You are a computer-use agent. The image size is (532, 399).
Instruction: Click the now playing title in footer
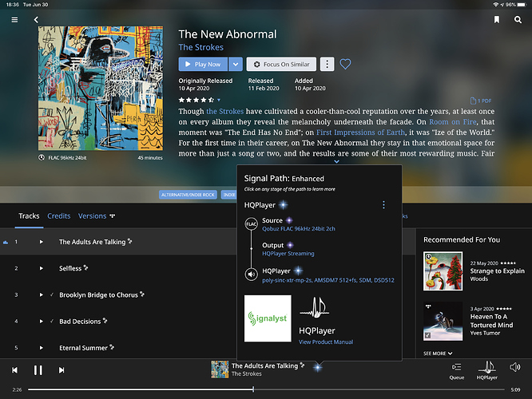pos(264,365)
